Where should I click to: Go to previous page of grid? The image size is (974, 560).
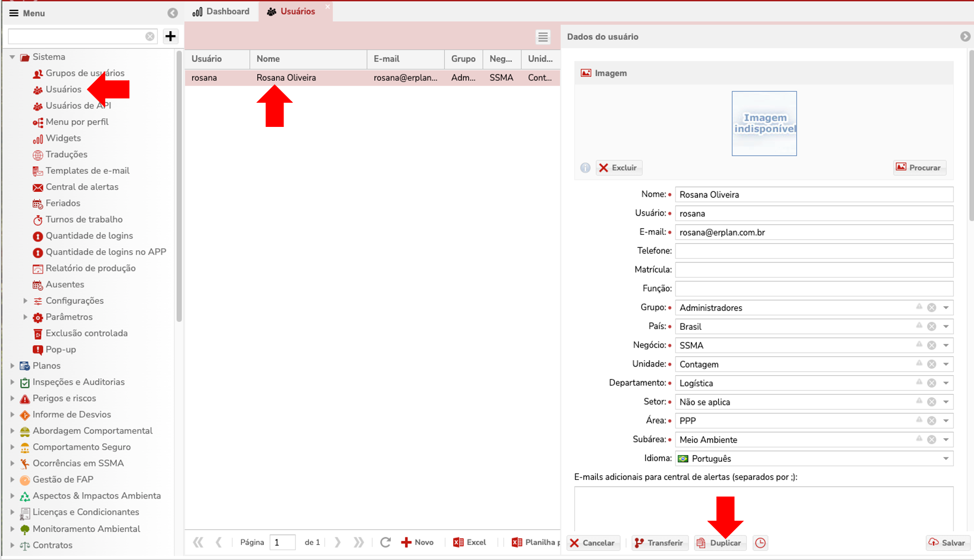coord(219,542)
